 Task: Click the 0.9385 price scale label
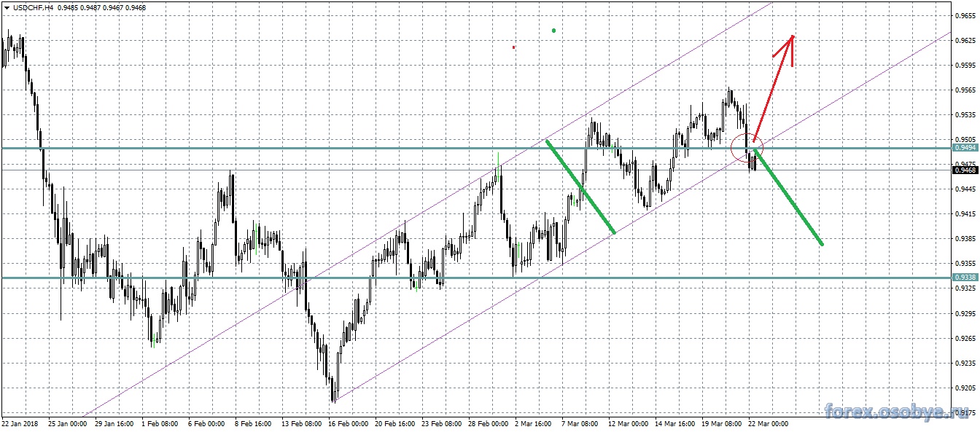[x=965, y=238]
